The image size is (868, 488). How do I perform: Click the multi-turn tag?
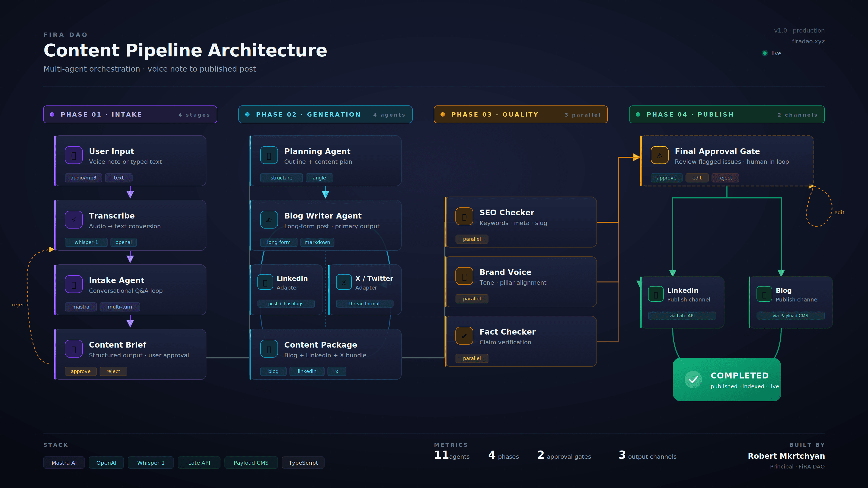tap(120, 307)
